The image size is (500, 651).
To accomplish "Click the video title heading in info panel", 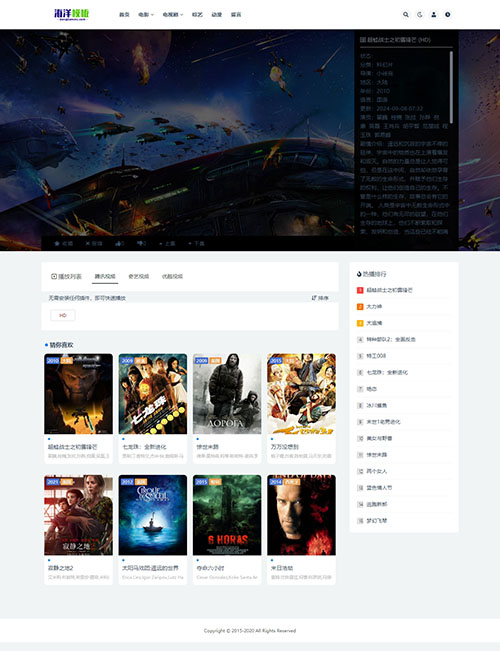I will [395, 40].
